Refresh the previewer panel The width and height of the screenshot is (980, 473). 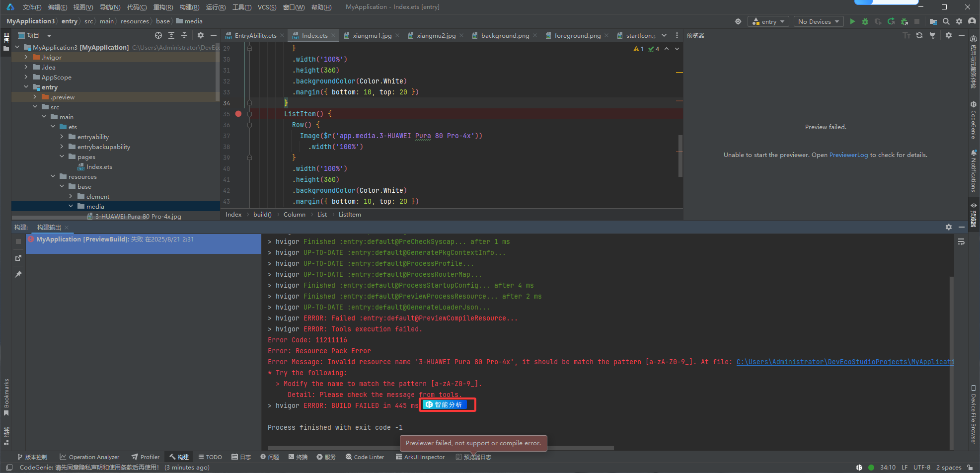pyautogui.click(x=919, y=35)
